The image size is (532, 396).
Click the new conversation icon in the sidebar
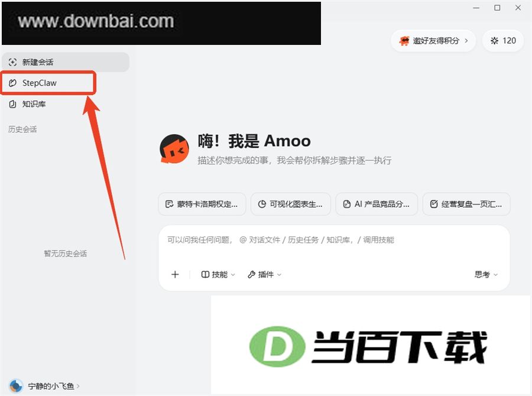(x=12, y=62)
